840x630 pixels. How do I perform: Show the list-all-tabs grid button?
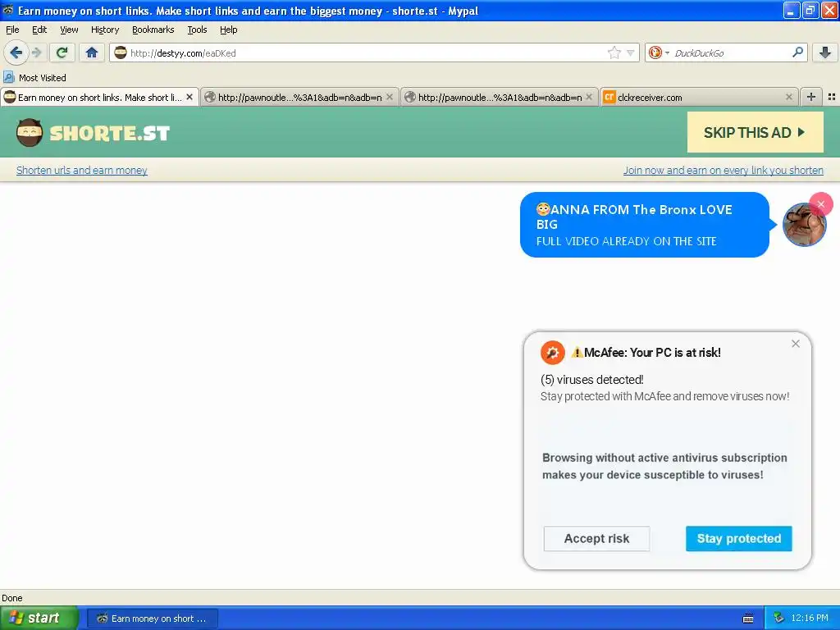click(x=832, y=97)
